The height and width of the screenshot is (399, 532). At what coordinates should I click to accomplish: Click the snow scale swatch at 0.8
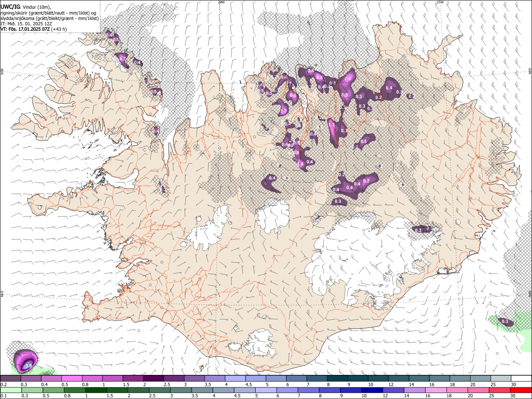click(92, 379)
